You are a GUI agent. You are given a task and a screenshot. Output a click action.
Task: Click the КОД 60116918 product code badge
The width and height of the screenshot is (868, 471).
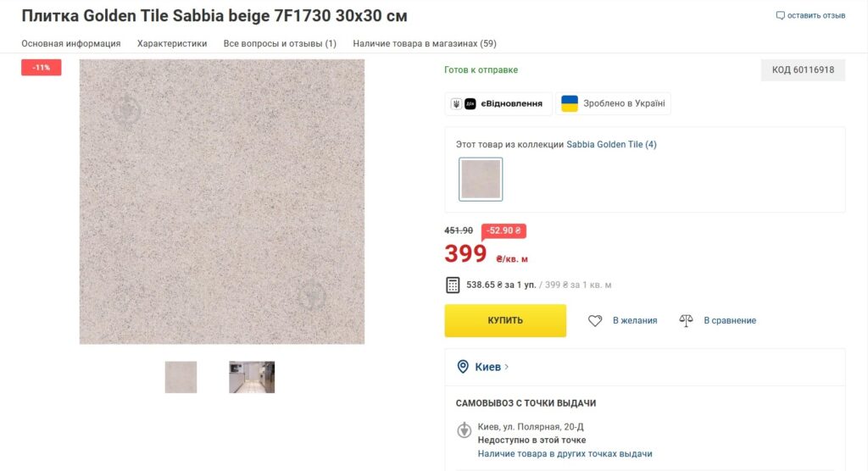click(x=803, y=70)
